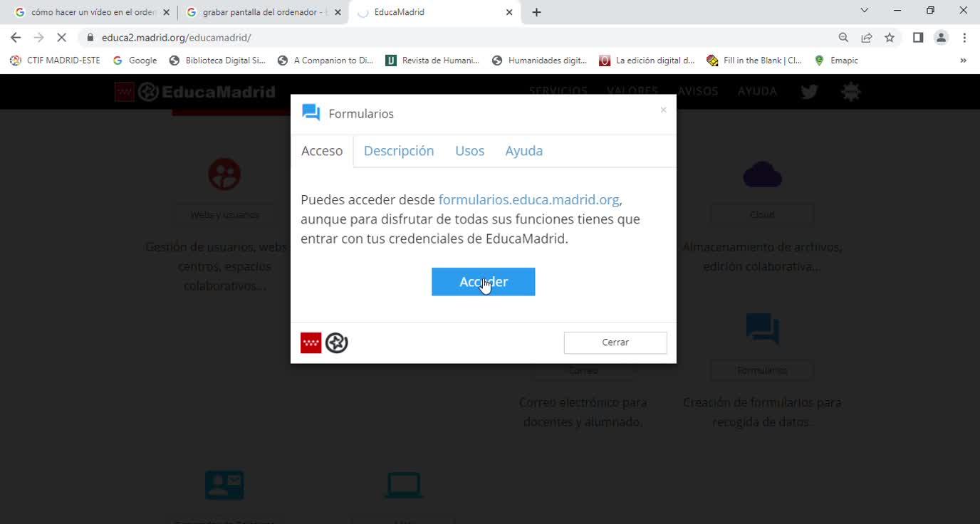This screenshot has width=980, height=524.
Task: Switch to the 'grabar pantalla del ordenador' tab
Action: 261,12
